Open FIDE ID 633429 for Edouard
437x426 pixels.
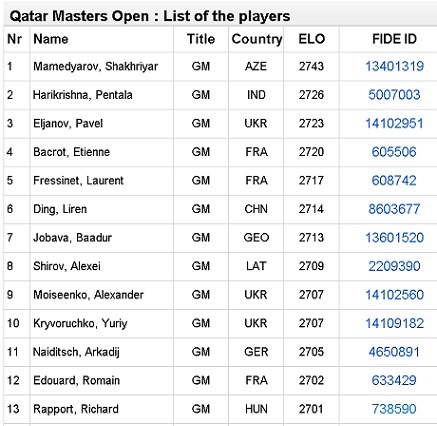point(394,380)
